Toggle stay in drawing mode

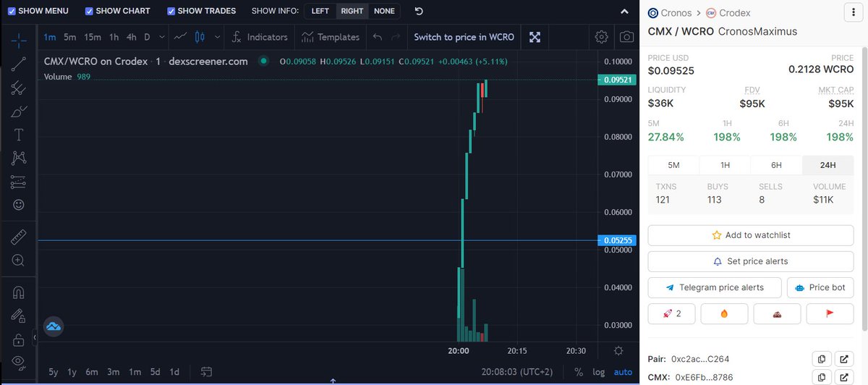coord(19,316)
